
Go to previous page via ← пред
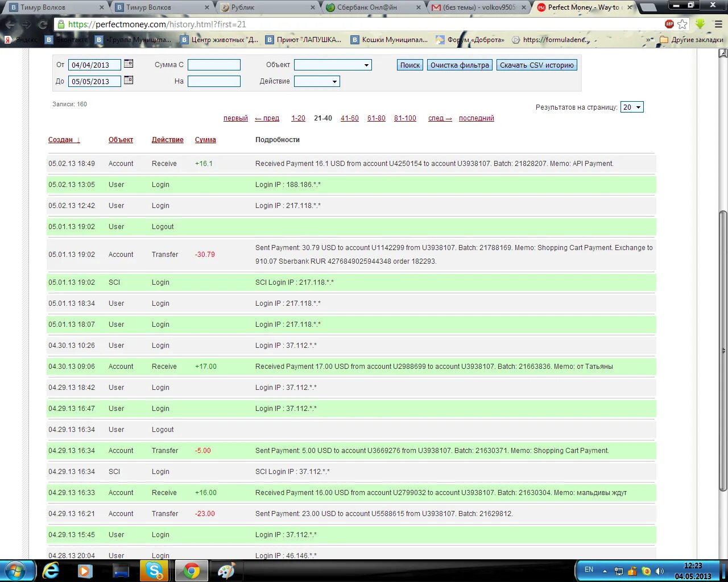point(267,118)
